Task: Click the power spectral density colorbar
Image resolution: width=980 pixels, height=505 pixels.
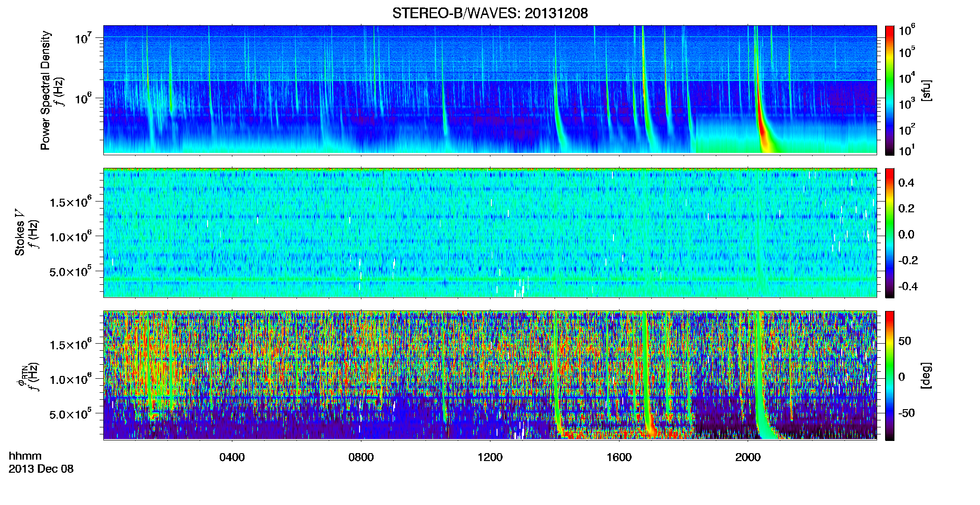Action: click(890, 90)
